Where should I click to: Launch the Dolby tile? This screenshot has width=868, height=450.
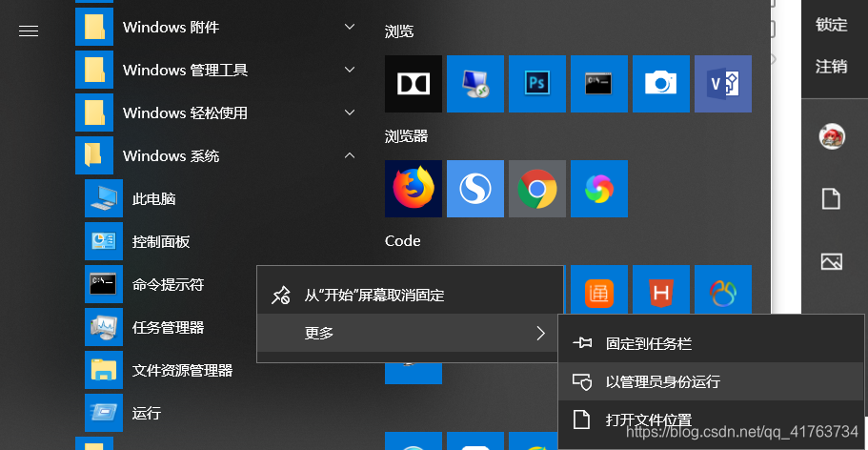[414, 84]
